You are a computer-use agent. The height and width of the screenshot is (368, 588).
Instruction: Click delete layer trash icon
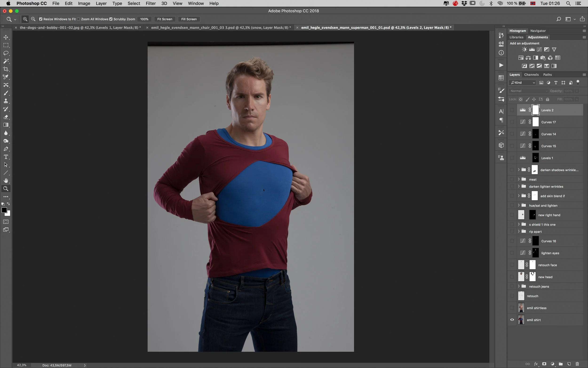577,364
